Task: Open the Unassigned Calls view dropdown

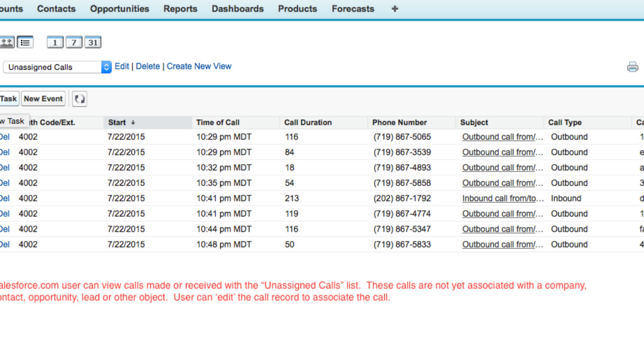Action: pos(57,67)
